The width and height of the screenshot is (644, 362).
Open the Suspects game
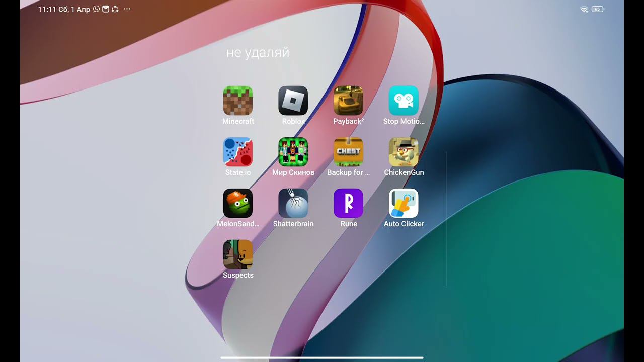[x=238, y=254]
